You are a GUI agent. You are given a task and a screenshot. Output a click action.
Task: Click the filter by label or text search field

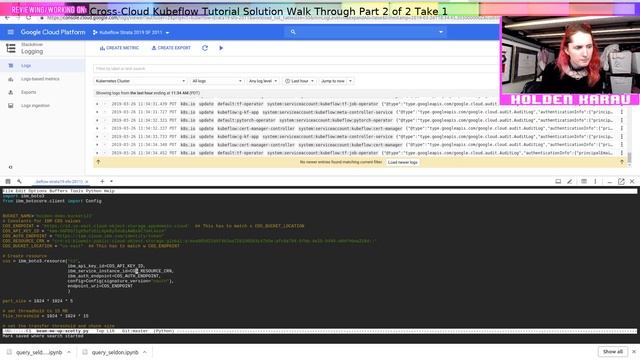coord(296,69)
